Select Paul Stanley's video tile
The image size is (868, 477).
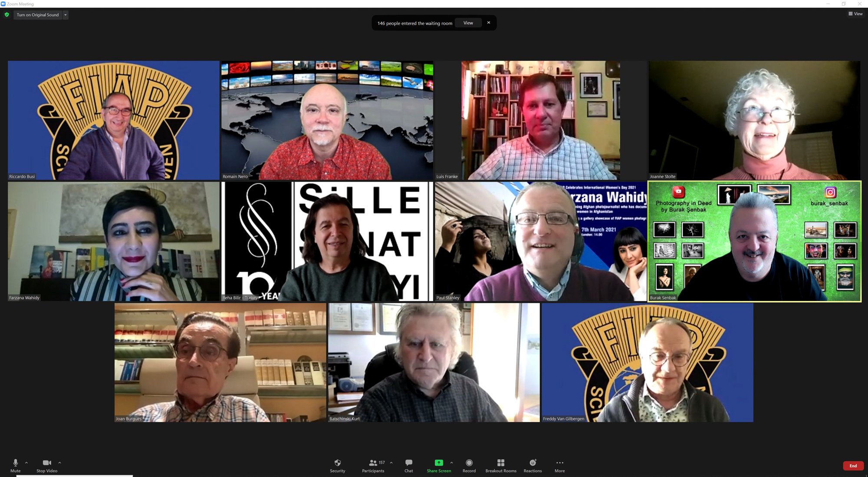coord(541,242)
